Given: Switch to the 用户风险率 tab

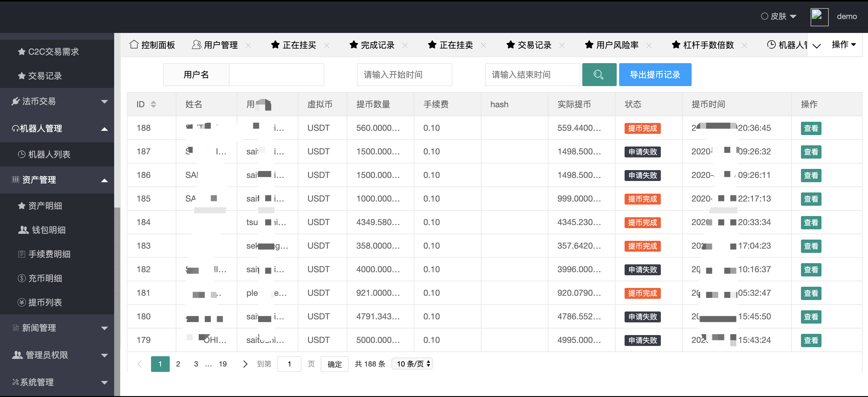Looking at the screenshot, I should pyautogui.click(x=617, y=45).
